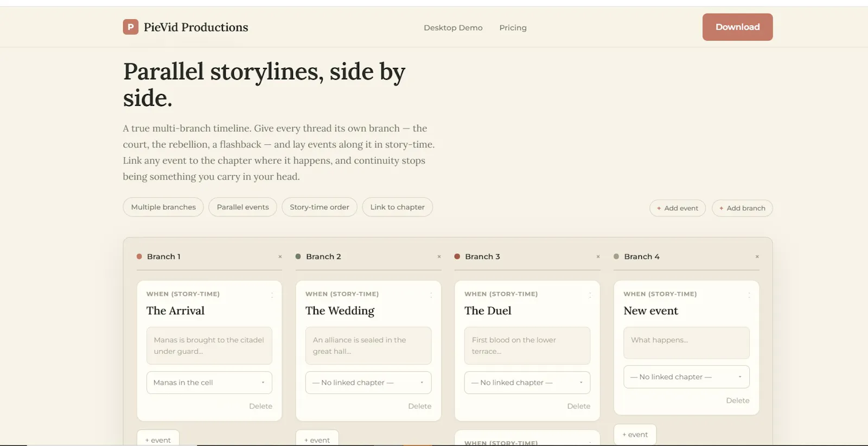Open The Wedding linked chapter dropdown
This screenshot has width=868, height=446.
click(368, 383)
